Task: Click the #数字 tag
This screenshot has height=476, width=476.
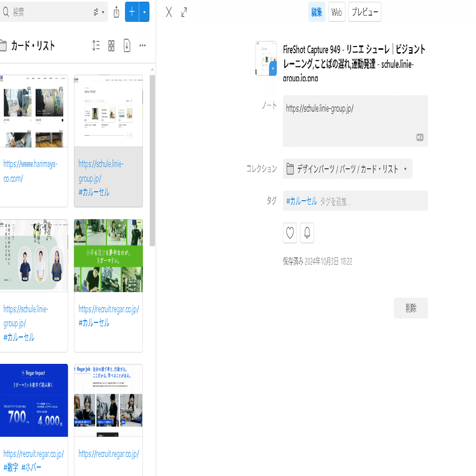Action: 11,467
